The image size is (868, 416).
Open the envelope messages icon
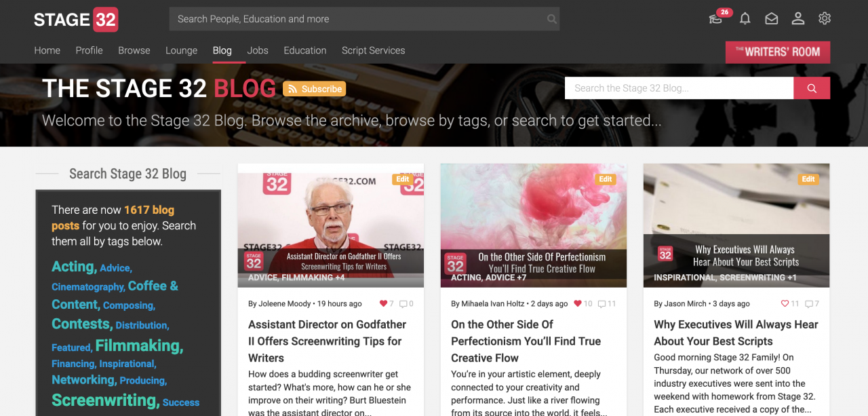click(x=772, y=19)
